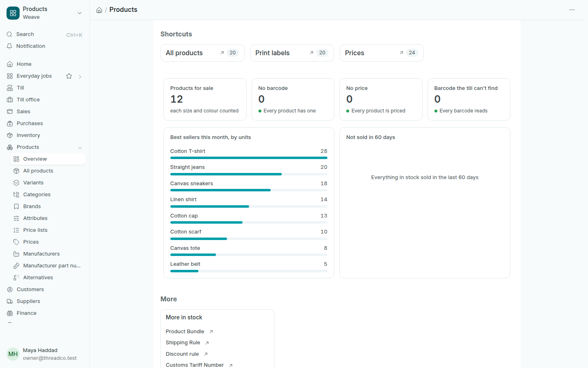Click the Variants layers icon
The image size is (588, 368).
pos(16,183)
